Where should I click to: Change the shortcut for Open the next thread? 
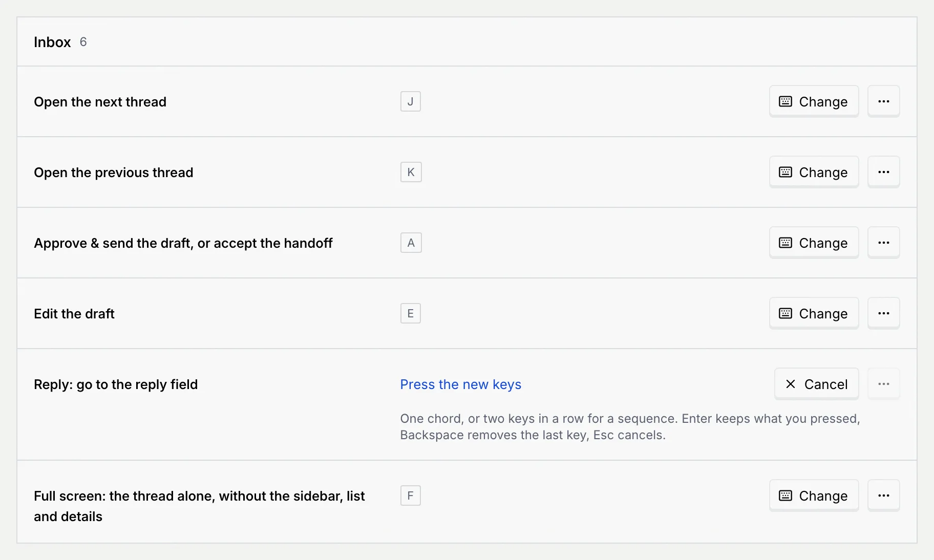tap(814, 101)
